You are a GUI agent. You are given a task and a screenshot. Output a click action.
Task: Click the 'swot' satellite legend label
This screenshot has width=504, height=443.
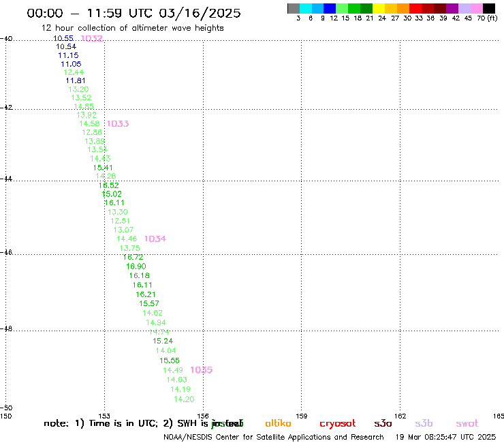(467, 424)
